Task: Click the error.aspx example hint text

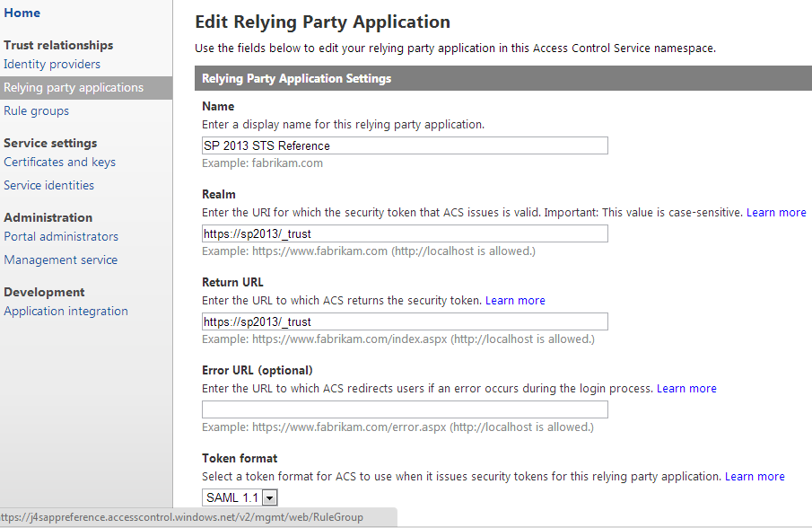Action: pyautogui.click(x=397, y=427)
